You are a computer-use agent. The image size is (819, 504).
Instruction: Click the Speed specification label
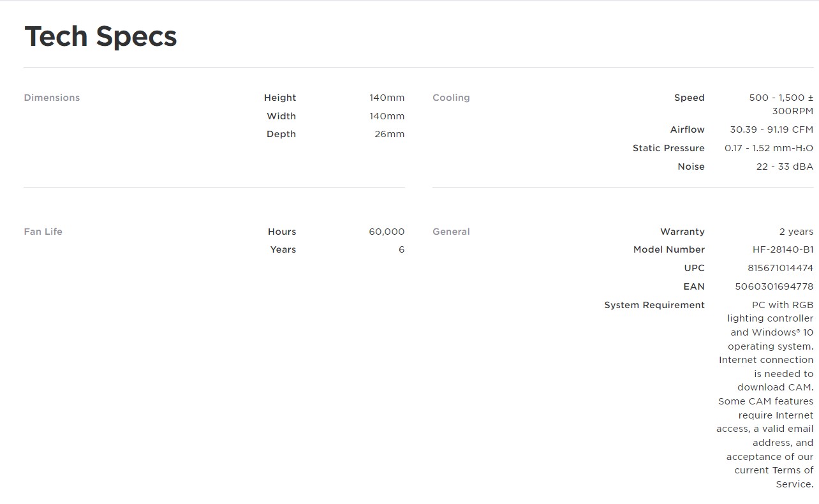coord(689,98)
